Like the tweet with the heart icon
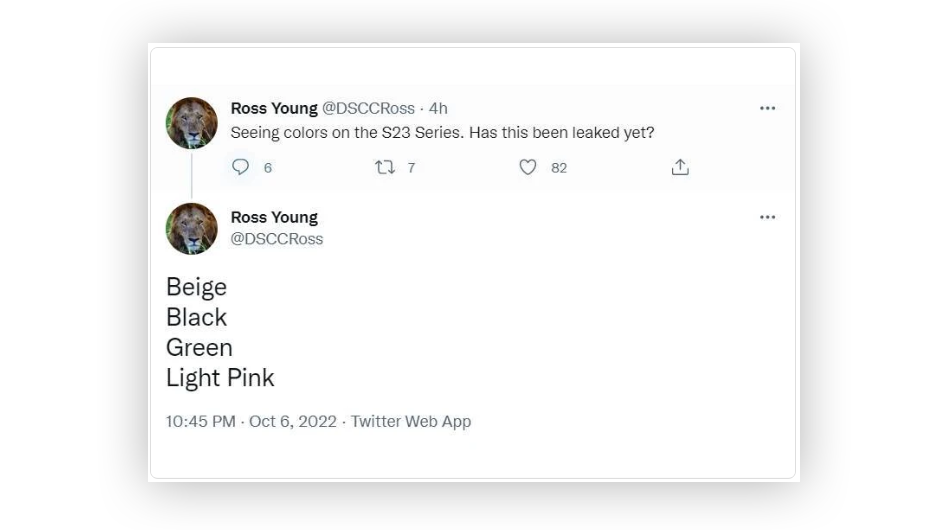This screenshot has width=940, height=530. pyautogui.click(x=528, y=167)
